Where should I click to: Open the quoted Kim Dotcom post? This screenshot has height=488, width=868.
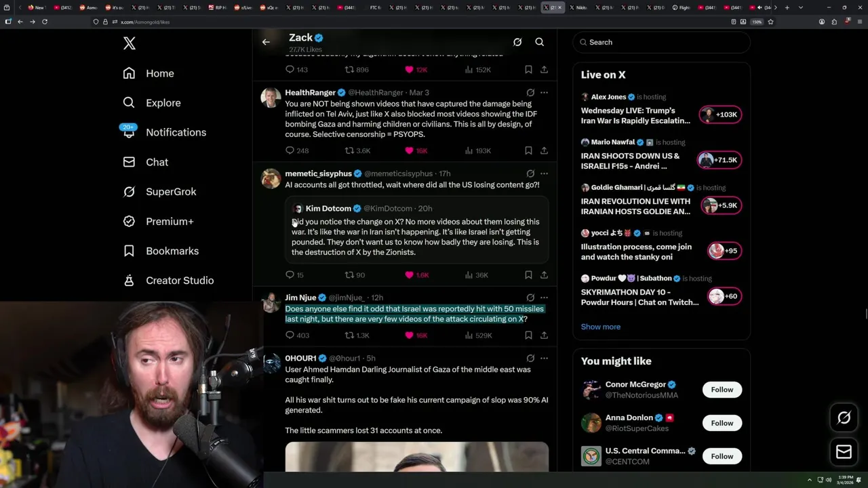point(416,230)
